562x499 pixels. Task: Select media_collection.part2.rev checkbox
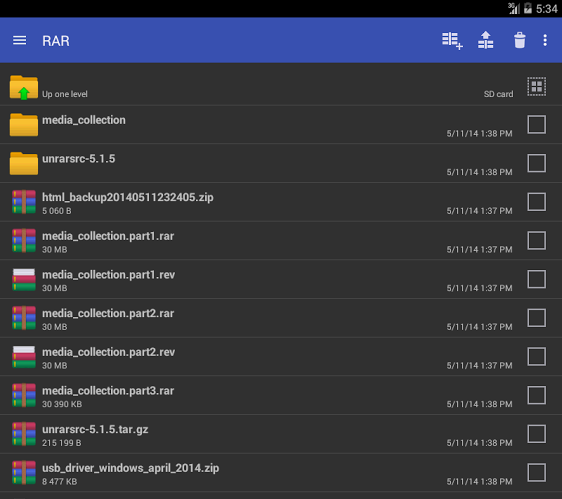click(x=537, y=357)
